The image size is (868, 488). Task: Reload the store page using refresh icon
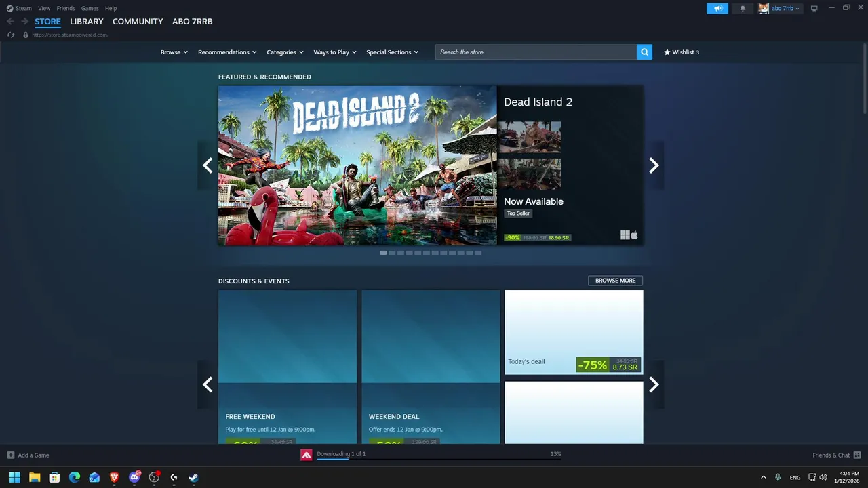[x=10, y=35]
